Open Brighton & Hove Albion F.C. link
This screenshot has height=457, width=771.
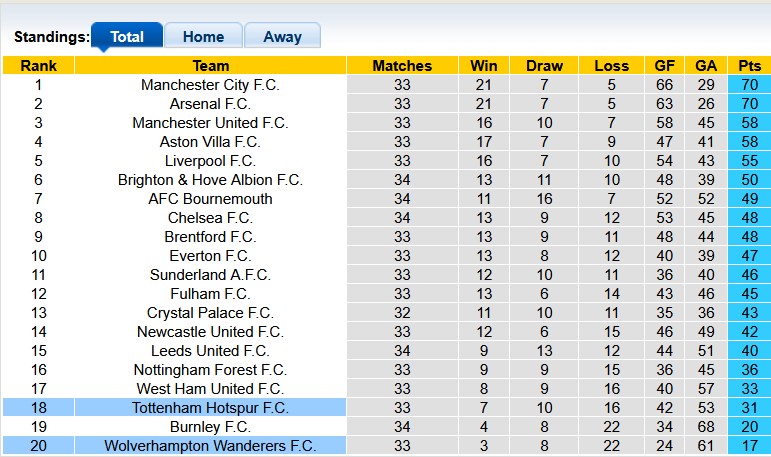coord(210,180)
